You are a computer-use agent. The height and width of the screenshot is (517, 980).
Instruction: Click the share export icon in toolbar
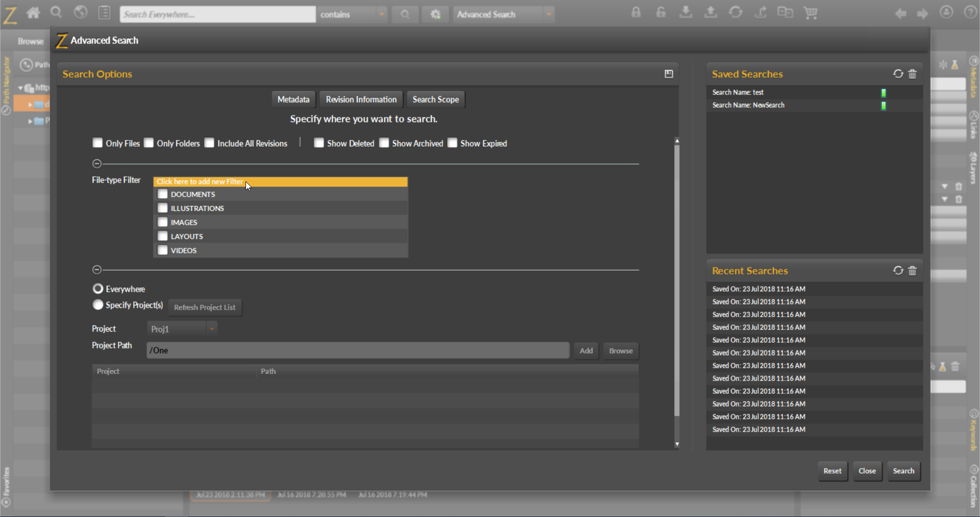(761, 12)
